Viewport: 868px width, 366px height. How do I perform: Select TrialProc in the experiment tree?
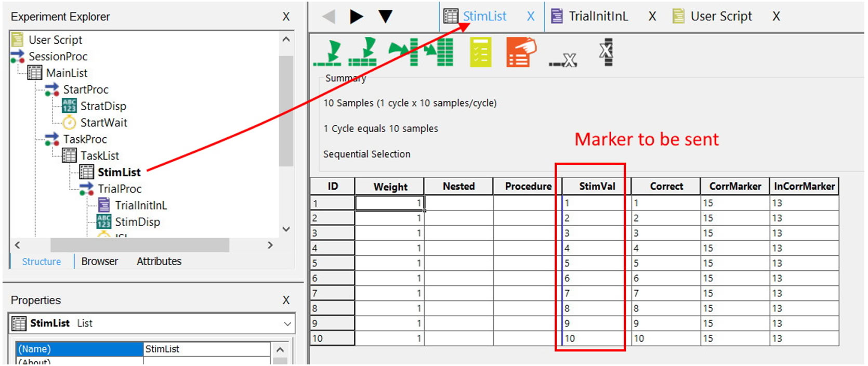120,189
